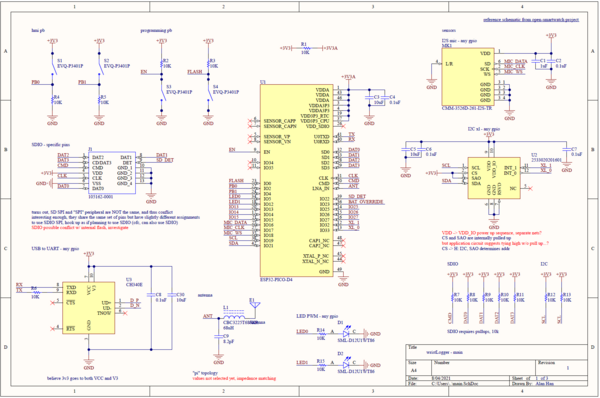The height and width of the screenshot is (398, 600).
Task: Click the U2 accelerometer chip symbol
Action: click(x=494, y=178)
